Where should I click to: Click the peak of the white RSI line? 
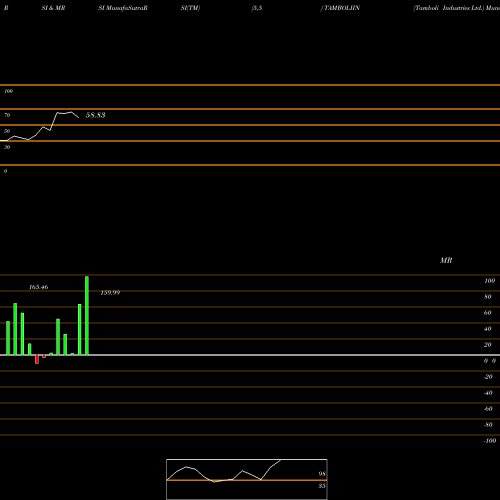[x=71, y=112]
